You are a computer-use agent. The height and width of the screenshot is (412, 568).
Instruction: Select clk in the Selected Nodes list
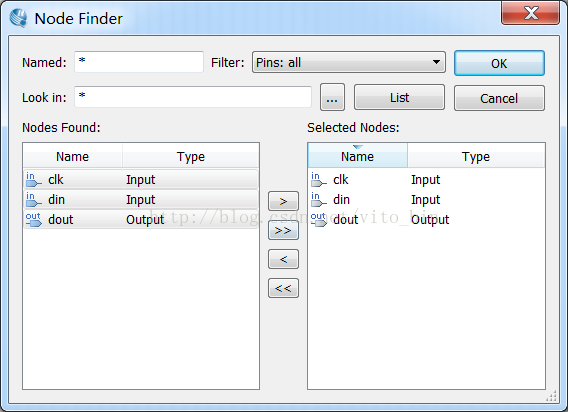426,179
